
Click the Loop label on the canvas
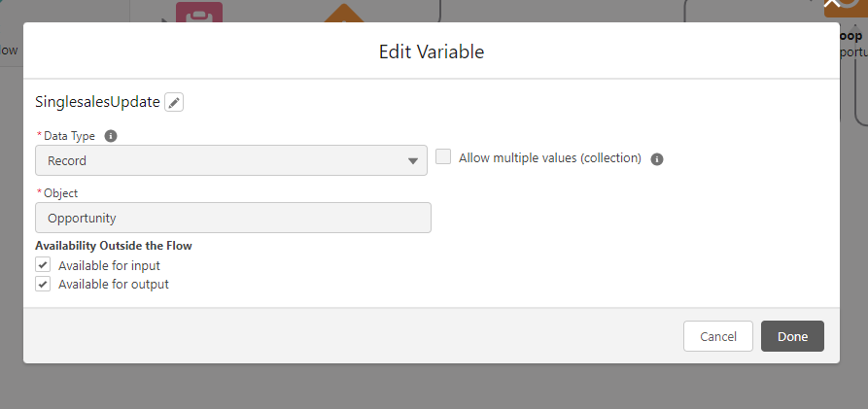tap(851, 35)
